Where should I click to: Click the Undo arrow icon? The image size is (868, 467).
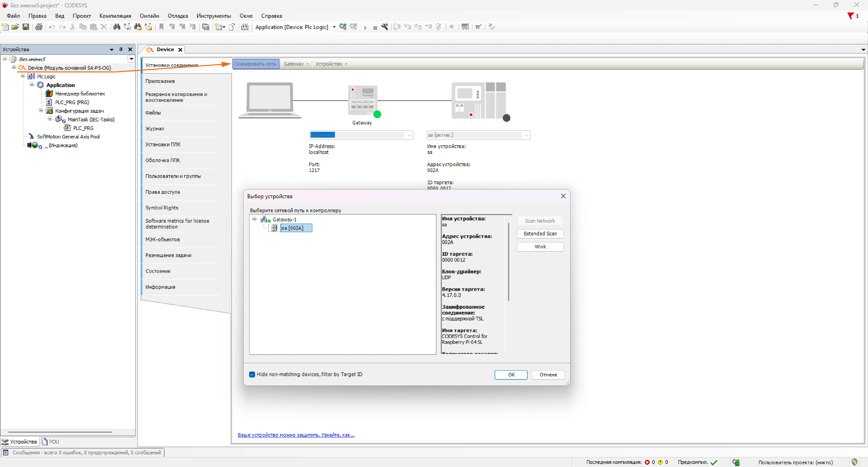52,27
